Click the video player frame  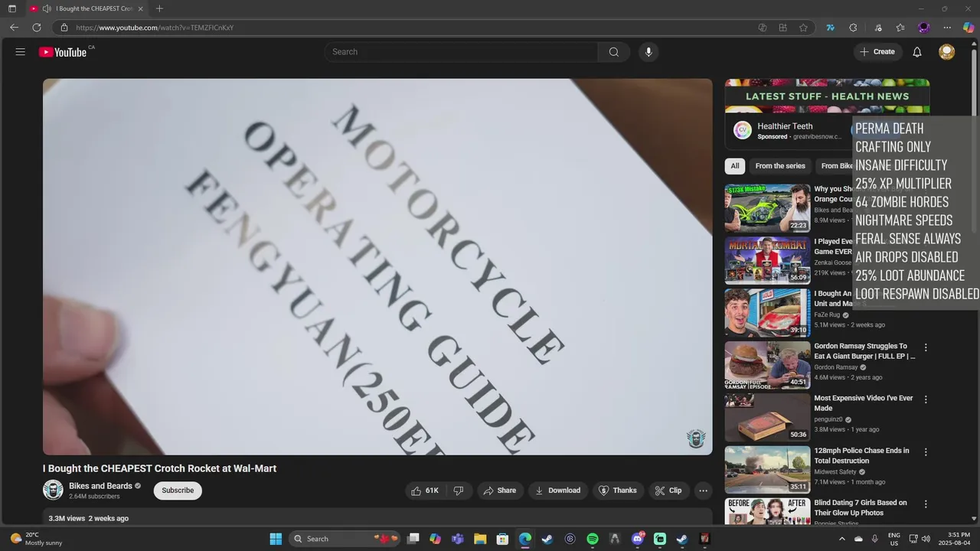(x=377, y=266)
